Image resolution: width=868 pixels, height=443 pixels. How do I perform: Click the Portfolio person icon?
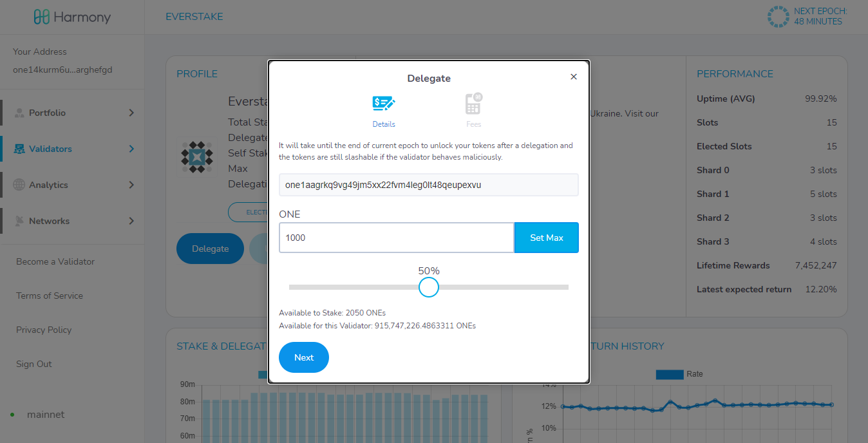[19, 113]
